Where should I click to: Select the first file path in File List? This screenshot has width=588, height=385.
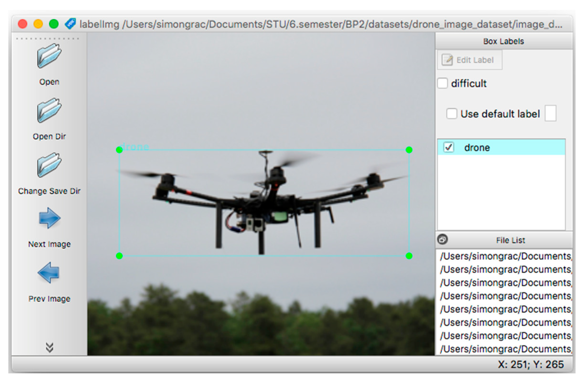pos(505,257)
